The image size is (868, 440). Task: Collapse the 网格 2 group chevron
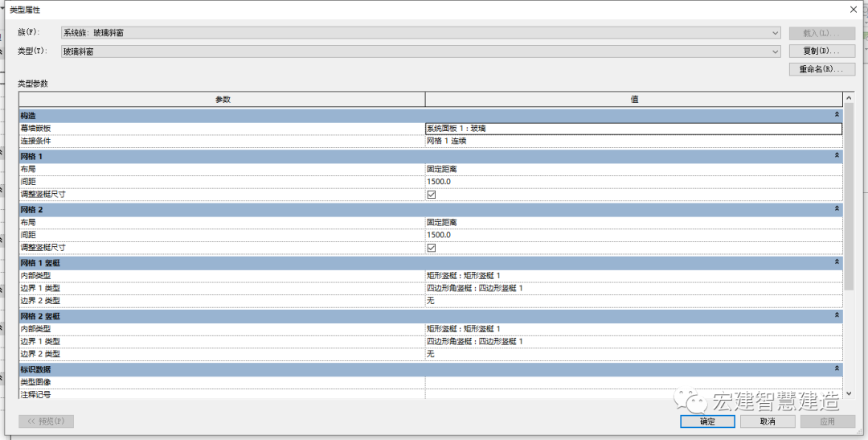pos(837,209)
